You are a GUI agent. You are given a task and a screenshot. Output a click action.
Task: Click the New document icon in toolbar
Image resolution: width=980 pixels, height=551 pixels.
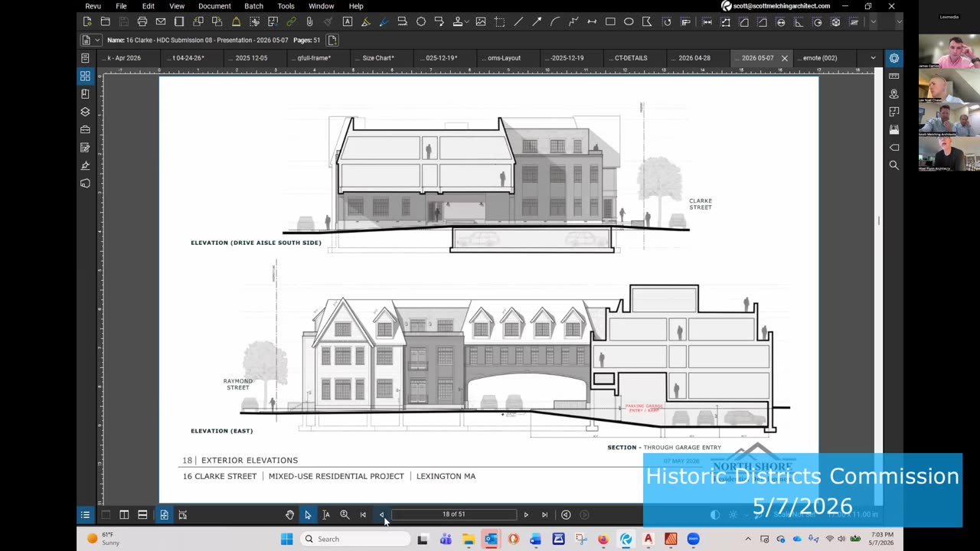(87, 21)
